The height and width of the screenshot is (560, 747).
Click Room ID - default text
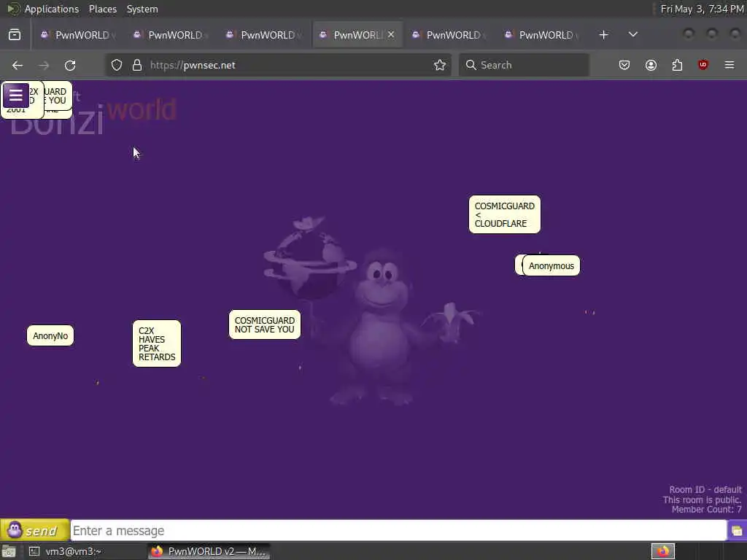click(705, 489)
